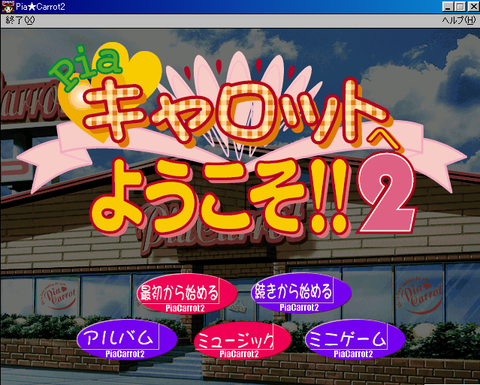Close the Pia Carrot2 window
Screen dimensions: 480x385
(x=473, y=7)
